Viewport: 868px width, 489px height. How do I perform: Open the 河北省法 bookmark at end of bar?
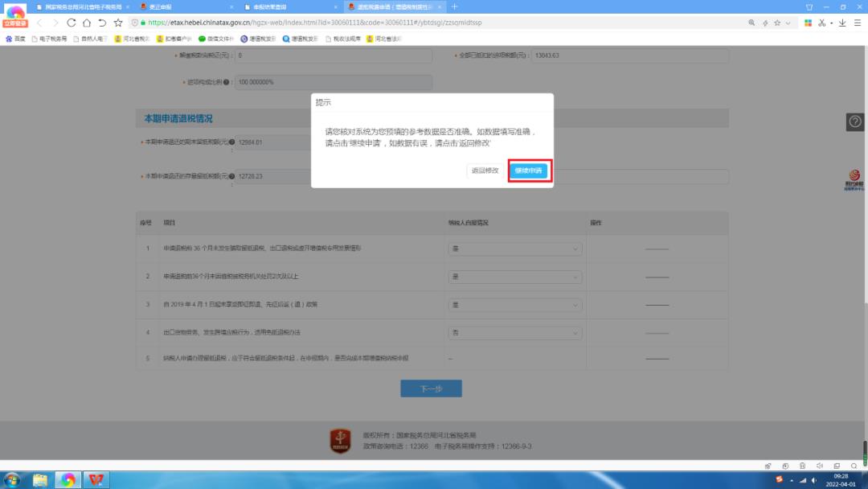click(383, 39)
